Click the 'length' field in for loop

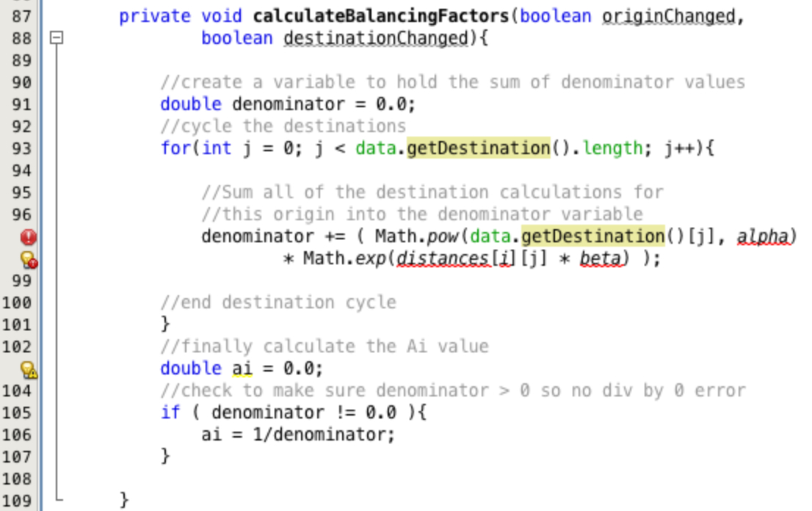[612, 148]
